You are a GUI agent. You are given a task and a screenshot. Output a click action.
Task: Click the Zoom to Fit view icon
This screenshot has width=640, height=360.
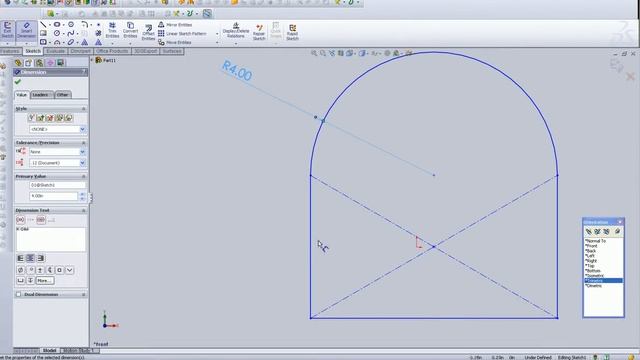313,53
